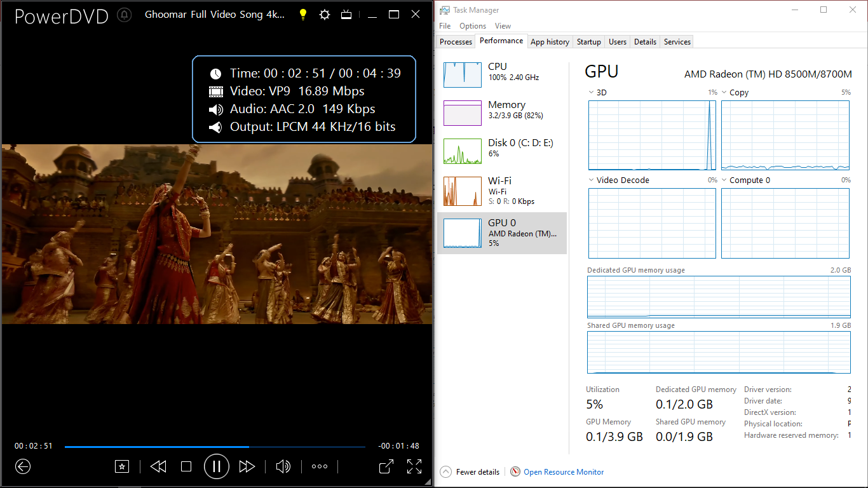Click elapsed time 00:02:51 display
The width and height of the screenshot is (868, 488).
34,446
